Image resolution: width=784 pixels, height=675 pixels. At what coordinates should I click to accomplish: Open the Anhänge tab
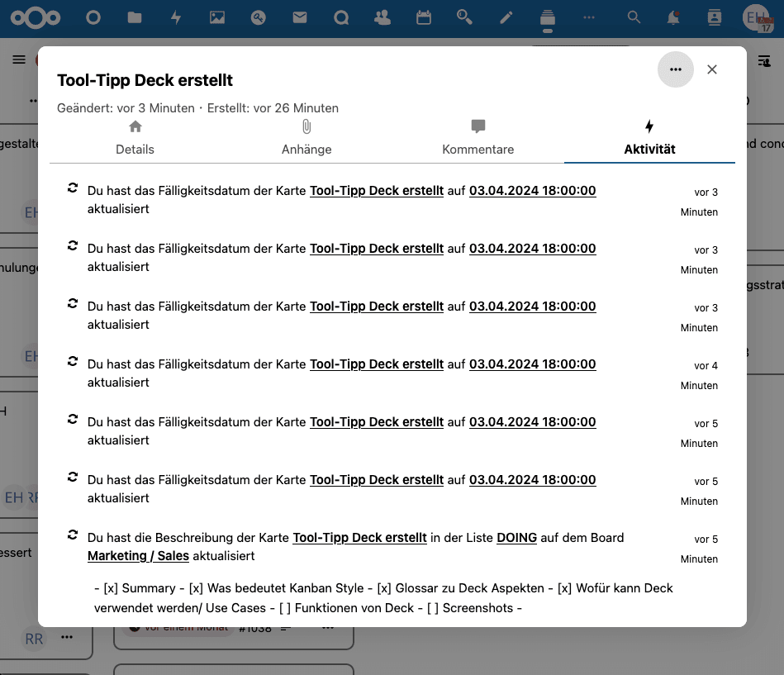(x=306, y=138)
